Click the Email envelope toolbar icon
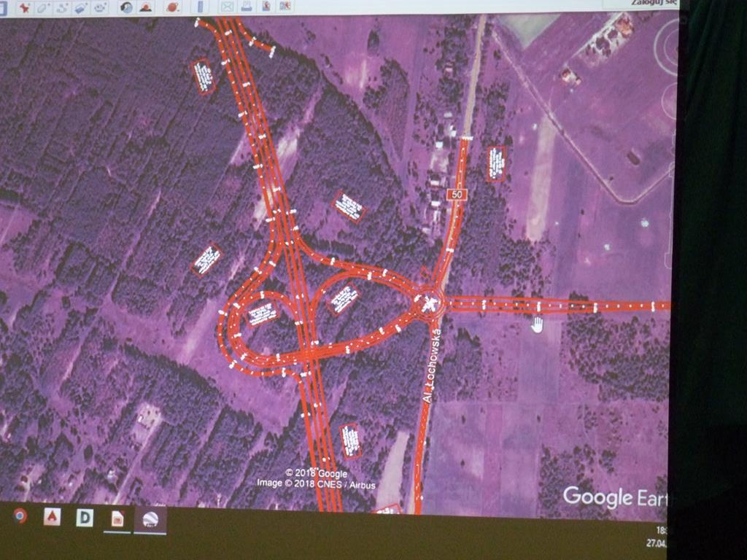This screenshot has height=560, width=747. (x=228, y=6)
